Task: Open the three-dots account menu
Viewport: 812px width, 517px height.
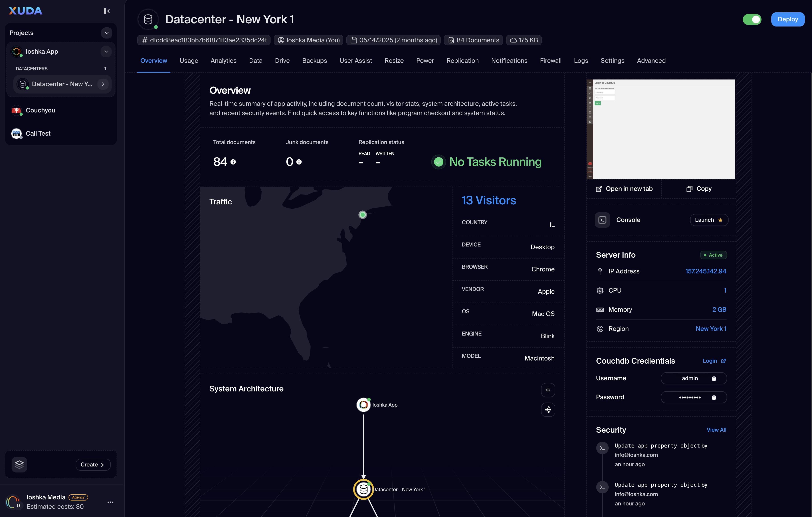Action: point(110,502)
